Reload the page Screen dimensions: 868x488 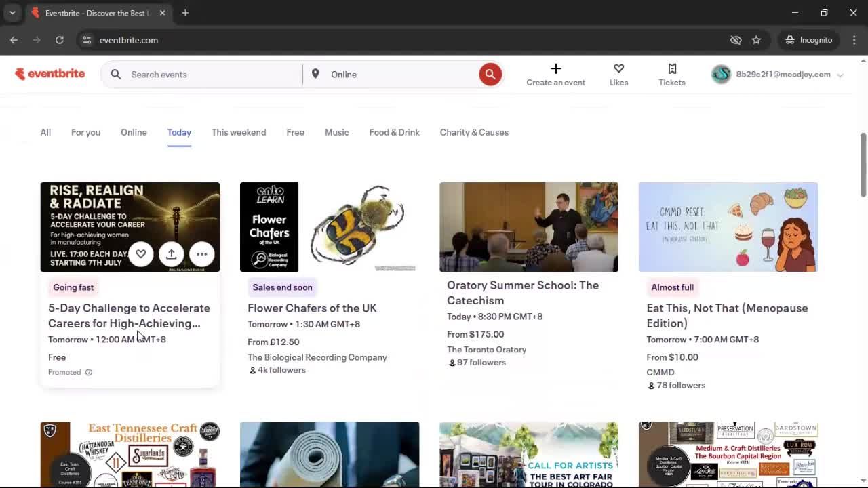(x=60, y=40)
